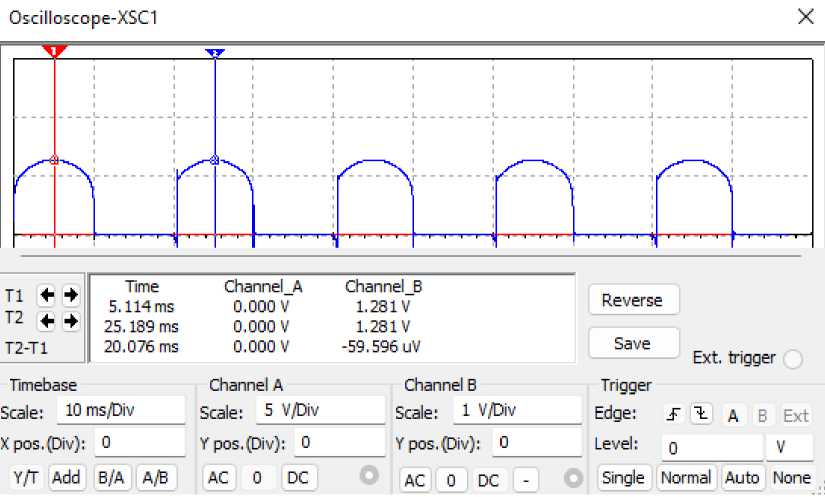Click Timebase Scale field 10 ms/Div
This screenshot has width=825, height=497.
pos(121,410)
